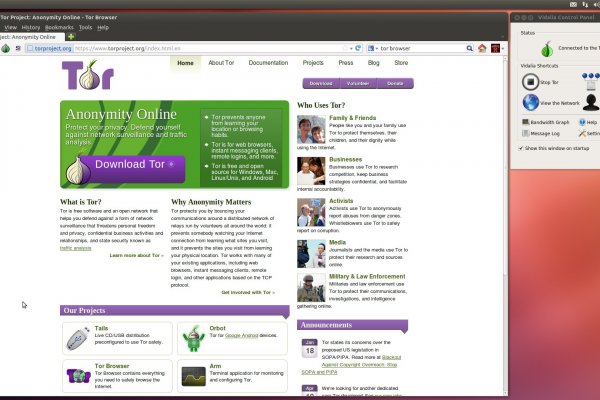This screenshot has height=400, width=600.
Task: Follow the Learn more about Tor link
Action: (x=136, y=255)
